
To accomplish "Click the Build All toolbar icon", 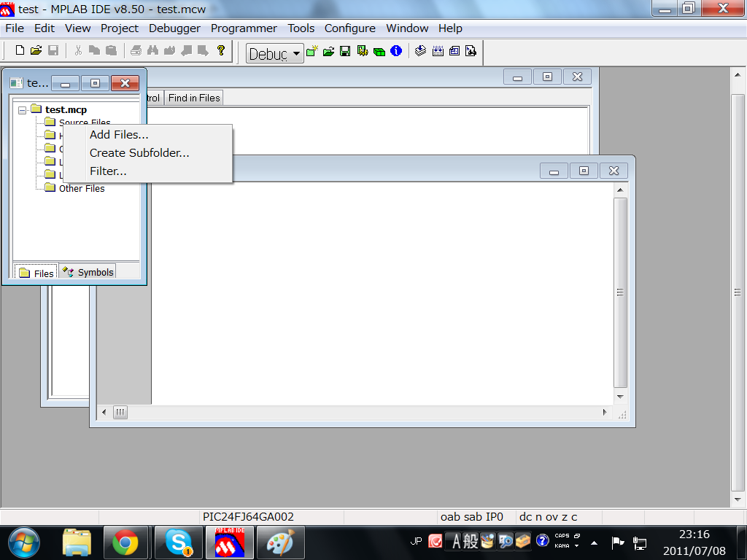I will 438,51.
